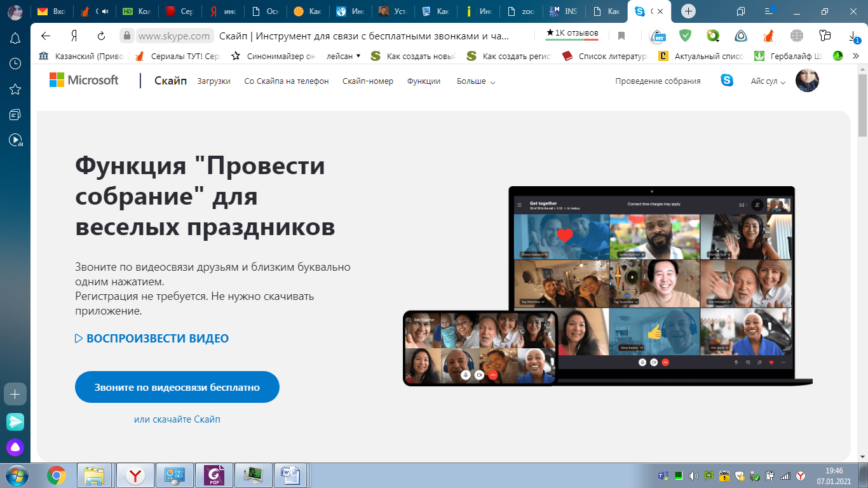Switch to the Уст tab
Viewport: 868px width, 488px height.
point(393,11)
